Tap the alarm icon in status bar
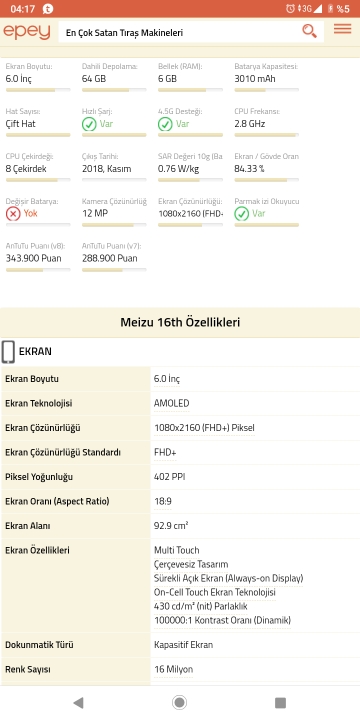Viewport: 360px width, 720px height. pyautogui.click(x=290, y=8)
